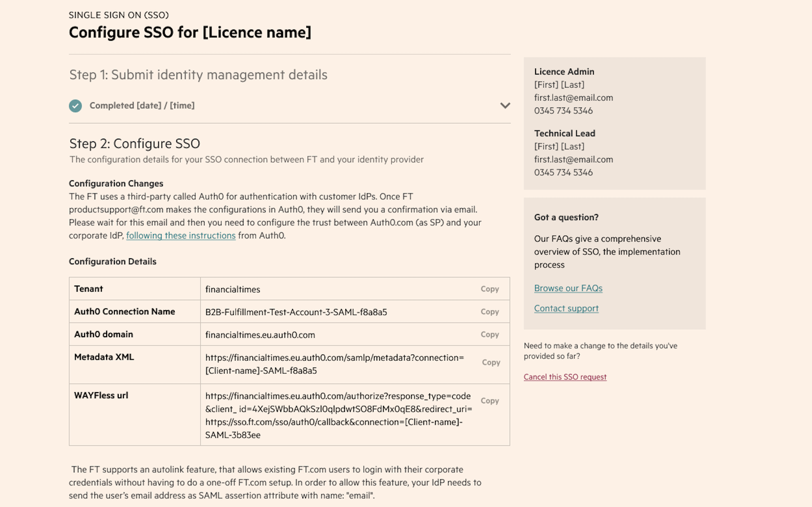Click the Step 1 Submit identity management heading

[198, 75]
